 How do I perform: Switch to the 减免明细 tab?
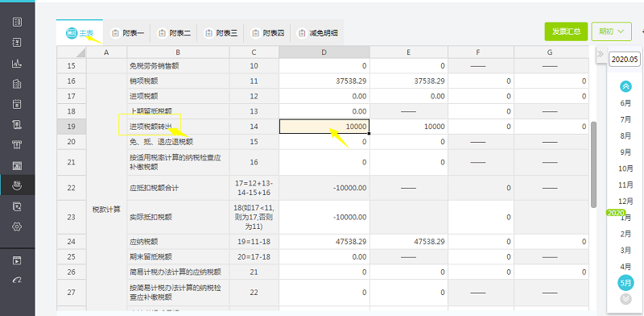click(317, 33)
